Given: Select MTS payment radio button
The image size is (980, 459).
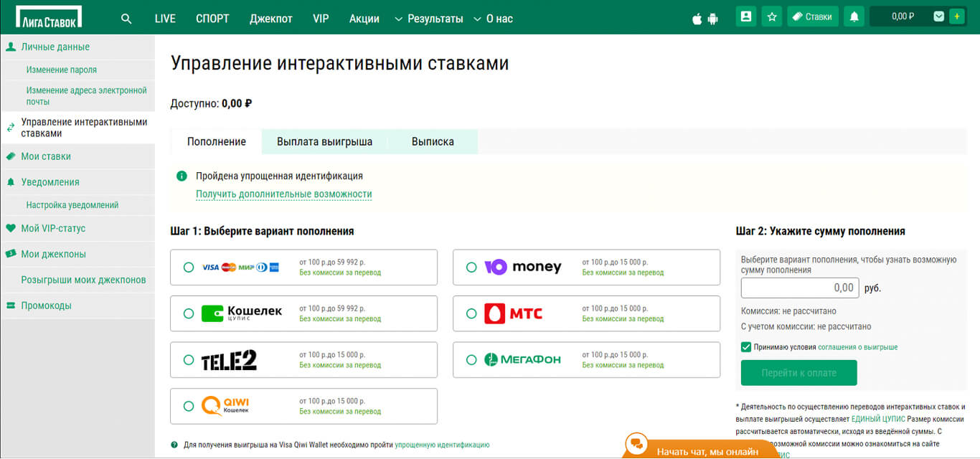Looking at the screenshot, I should pos(471,313).
